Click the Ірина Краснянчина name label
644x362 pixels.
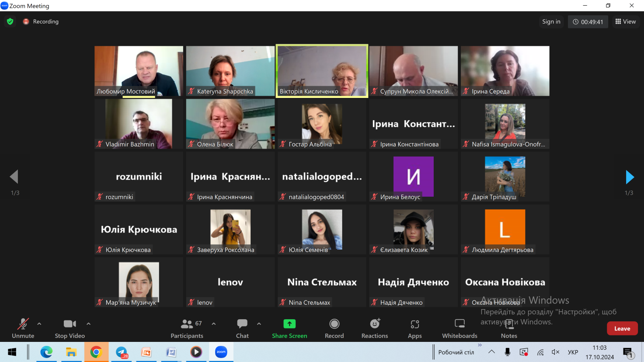click(225, 197)
